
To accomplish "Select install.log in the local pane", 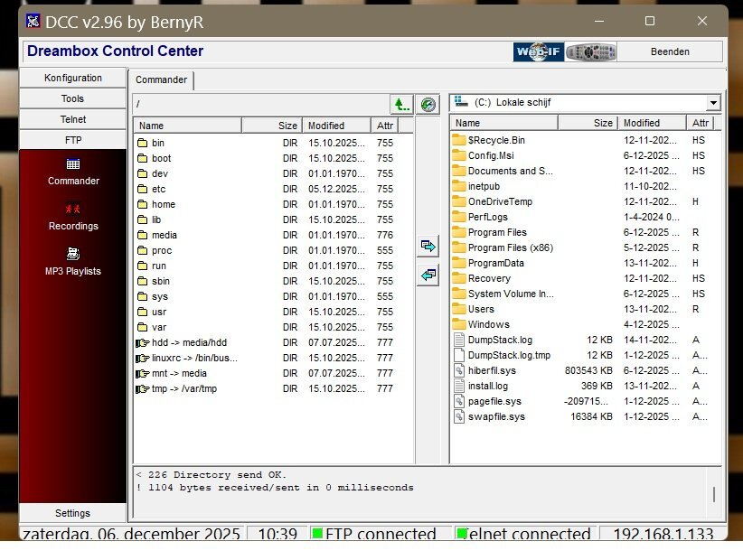I will (x=487, y=387).
